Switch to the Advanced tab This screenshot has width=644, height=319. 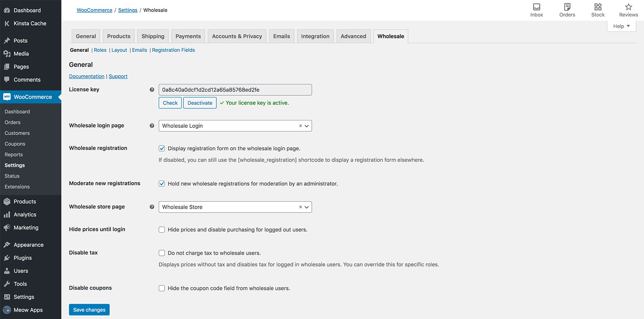pos(353,36)
